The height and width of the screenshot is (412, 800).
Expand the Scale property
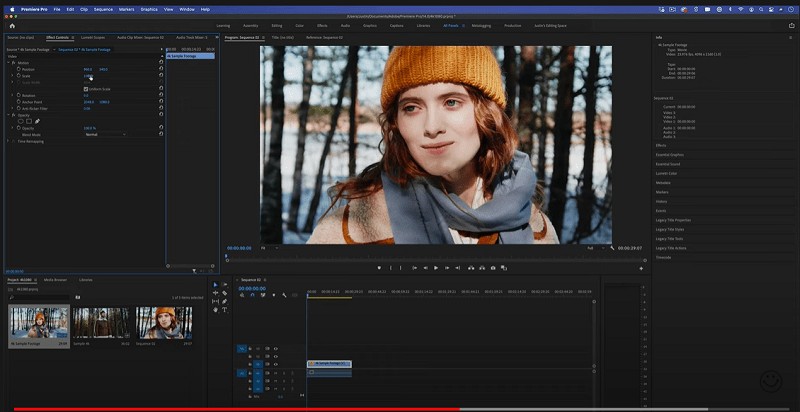12,75
